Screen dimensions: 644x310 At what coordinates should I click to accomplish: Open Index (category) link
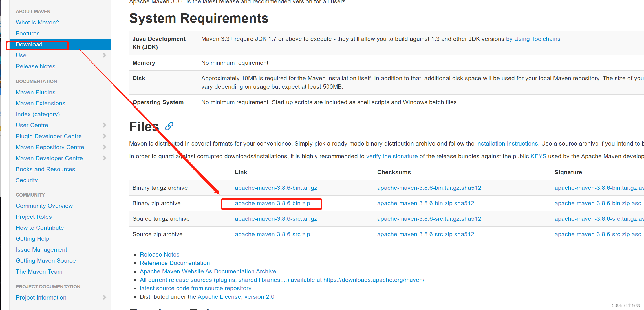pos(38,114)
